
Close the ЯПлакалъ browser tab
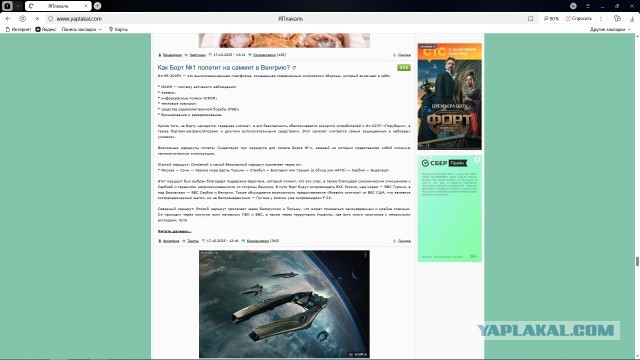pos(86,6)
